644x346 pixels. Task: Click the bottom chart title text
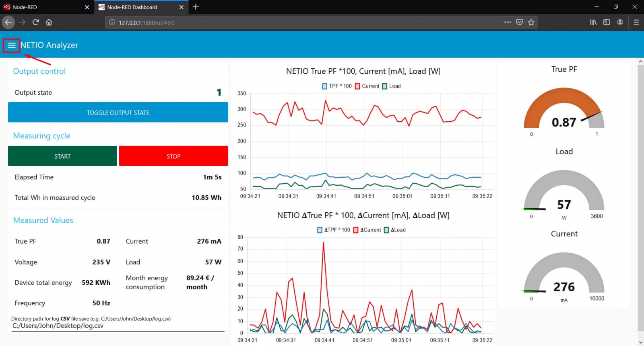pyautogui.click(x=363, y=215)
